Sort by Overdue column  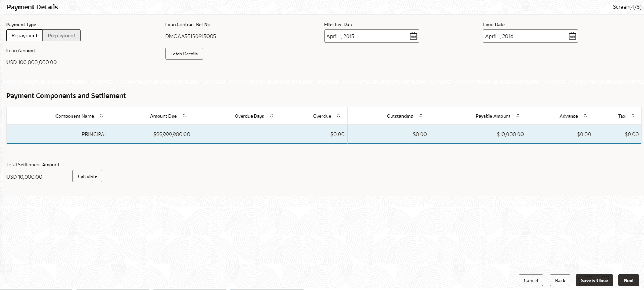tap(339, 116)
